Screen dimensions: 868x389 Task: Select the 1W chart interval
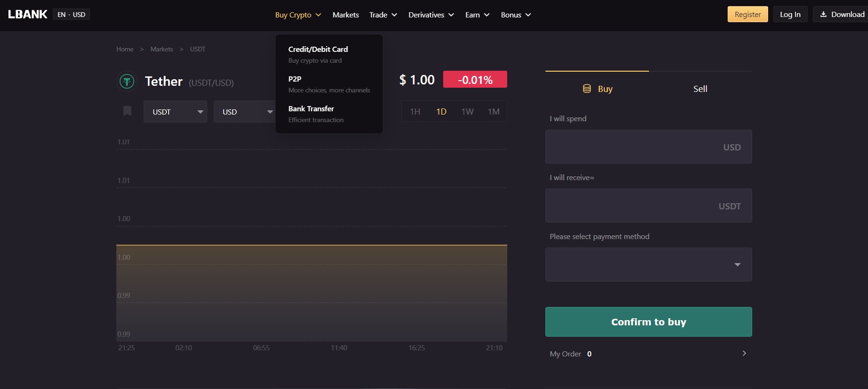click(x=467, y=112)
